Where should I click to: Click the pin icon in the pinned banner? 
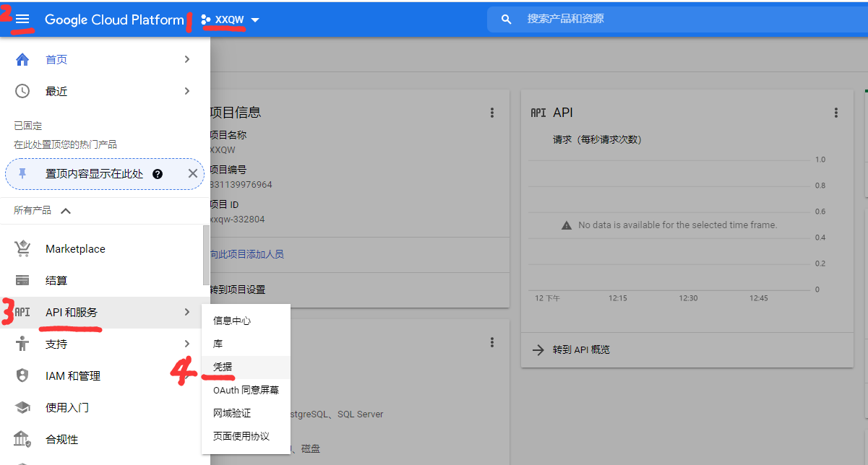tap(21, 173)
